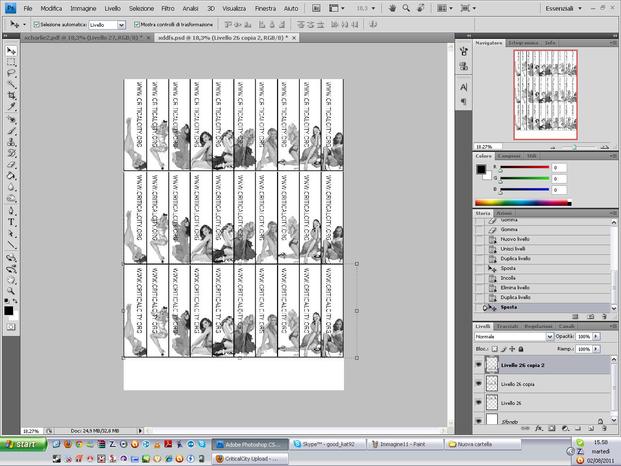Add a layer mask icon
621x466 pixels.
[x=552, y=428]
